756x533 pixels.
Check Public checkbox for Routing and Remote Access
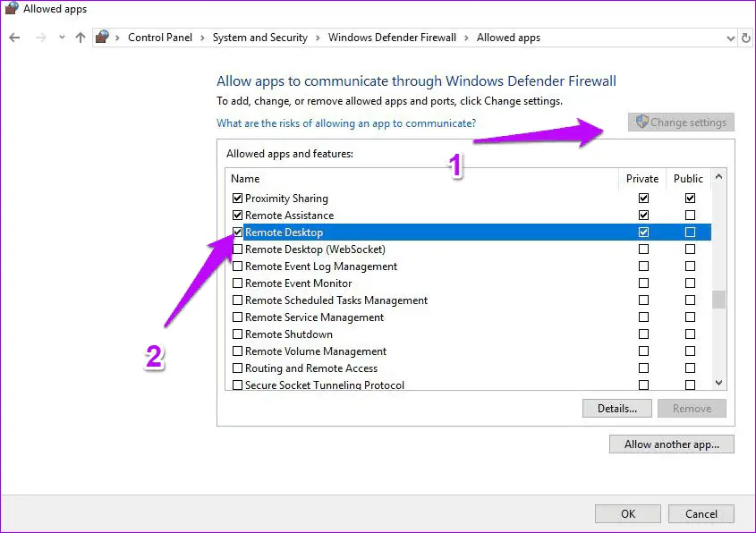coord(690,368)
